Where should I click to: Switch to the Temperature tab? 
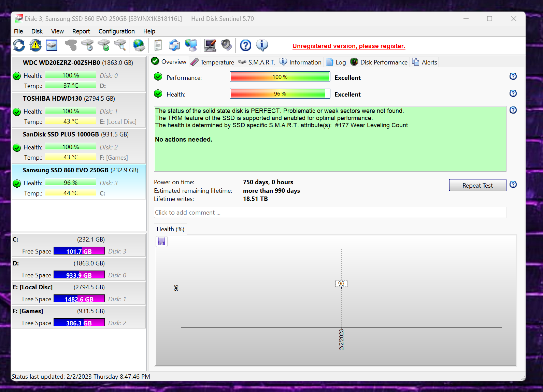coord(213,62)
